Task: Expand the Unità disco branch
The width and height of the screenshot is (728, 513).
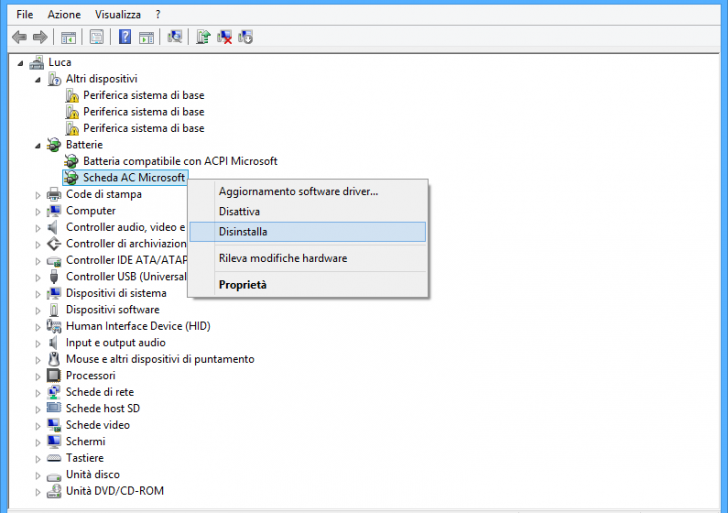Action: coord(38,475)
